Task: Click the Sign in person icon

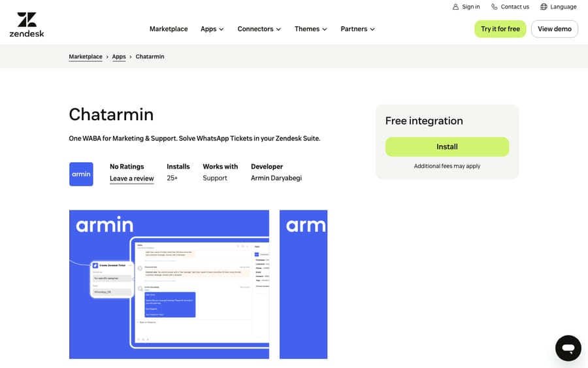Action: [455, 7]
